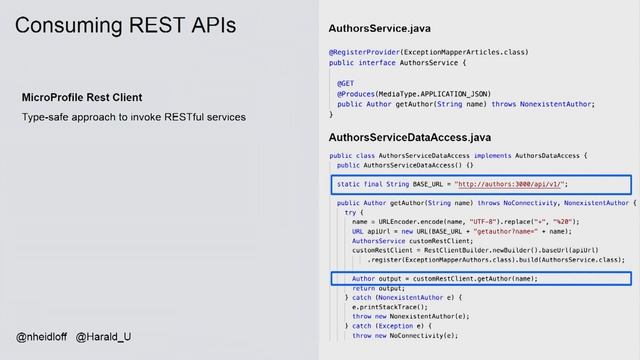Click the 'URL apiUrl = new URL' line

tap(462, 231)
